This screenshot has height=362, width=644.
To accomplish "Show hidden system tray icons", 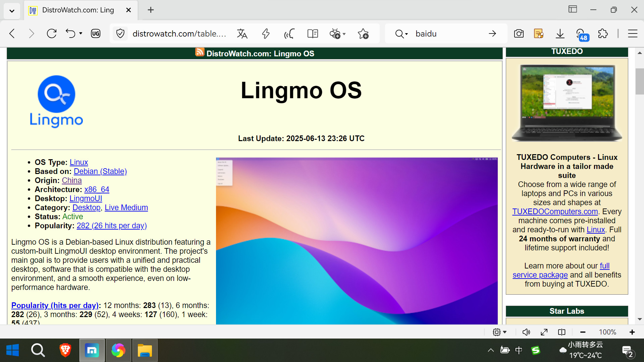I will coord(491,350).
